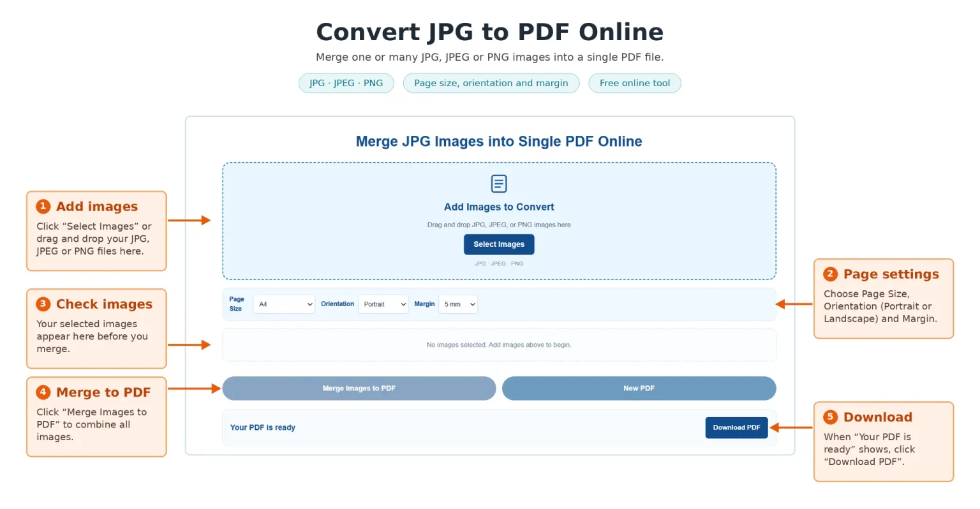Click the Orientation label
The image size is (980, 509).
338,304
